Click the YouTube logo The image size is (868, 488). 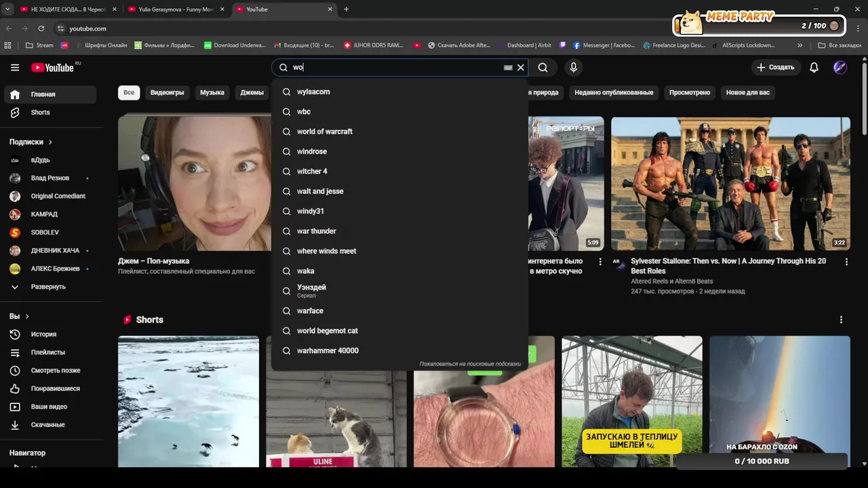coord(52,67)
